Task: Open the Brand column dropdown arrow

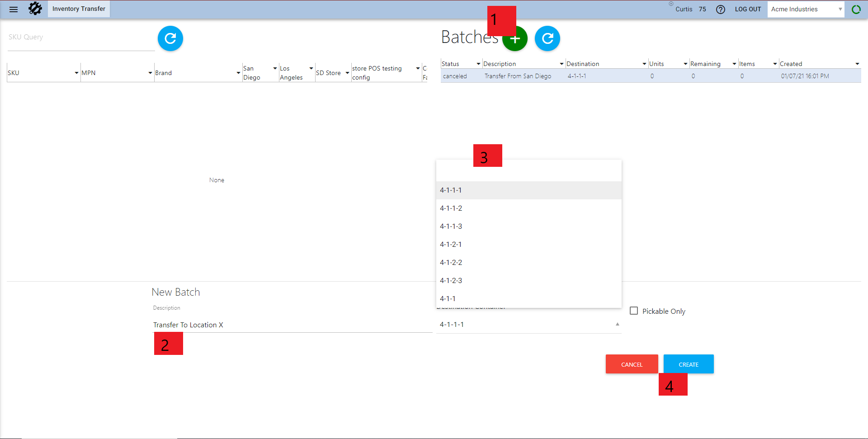Action: 238,73
